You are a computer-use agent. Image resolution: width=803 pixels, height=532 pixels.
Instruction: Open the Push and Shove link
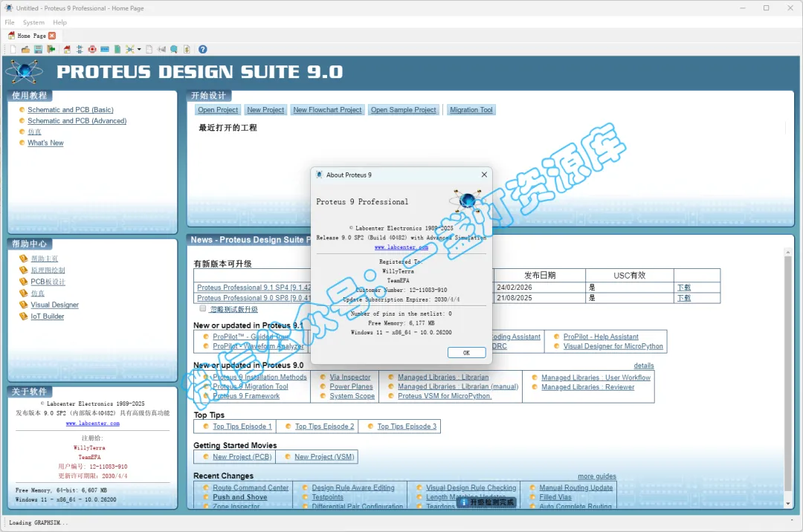240,496
